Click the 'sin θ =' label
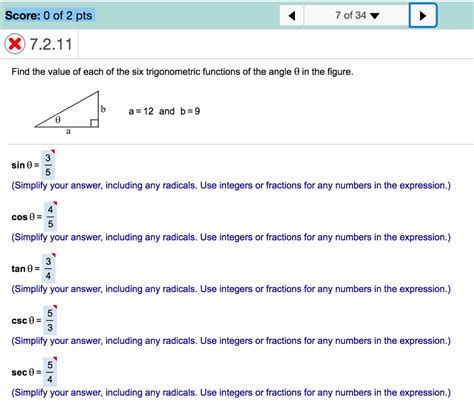 click(25, 165)
